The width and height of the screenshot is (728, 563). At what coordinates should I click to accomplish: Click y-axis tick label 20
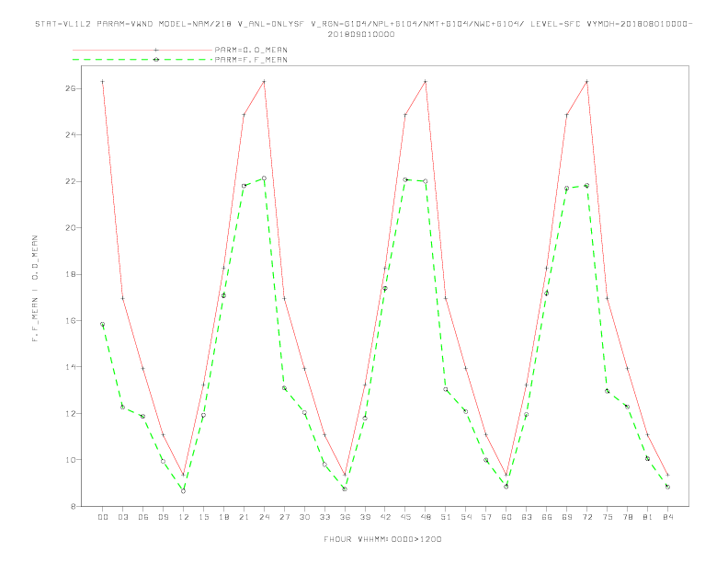(x=71, y=227)
